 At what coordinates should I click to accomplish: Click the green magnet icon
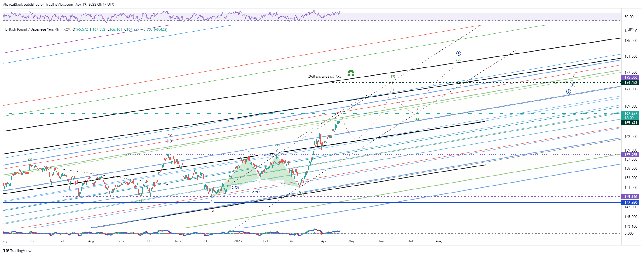coord(351,73)
